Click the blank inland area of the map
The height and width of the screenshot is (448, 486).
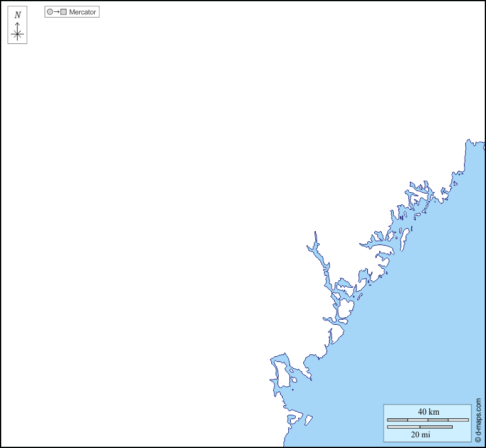(157, 220)
